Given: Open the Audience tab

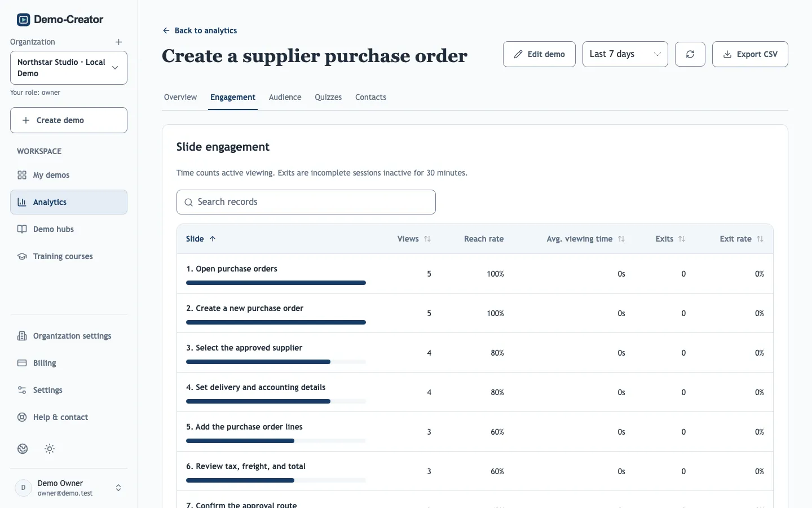Looking at the screenshot, I should tap(285, 97).
